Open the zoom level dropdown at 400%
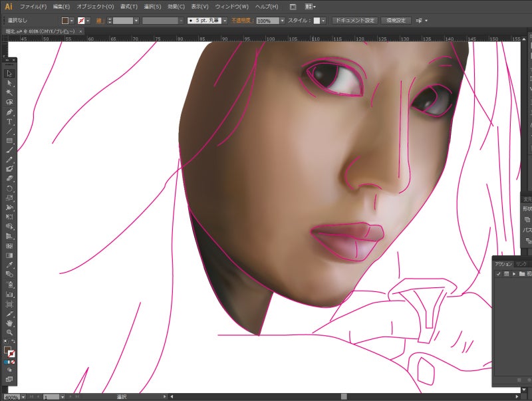This screenshot has width=532, height=401. pyautogui.click(x=24, y=397)
